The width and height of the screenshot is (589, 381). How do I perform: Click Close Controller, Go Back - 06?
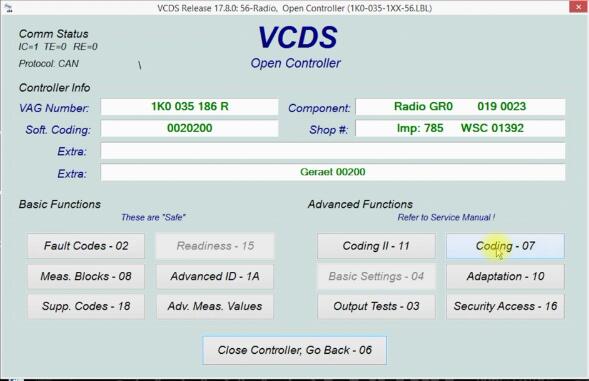pos(294,351)
